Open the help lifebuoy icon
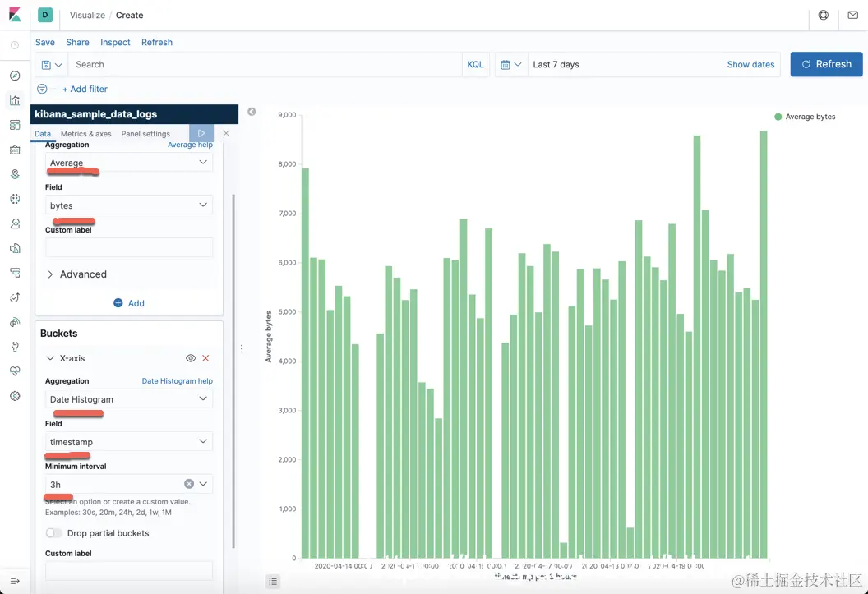 (x=823, y=15)
